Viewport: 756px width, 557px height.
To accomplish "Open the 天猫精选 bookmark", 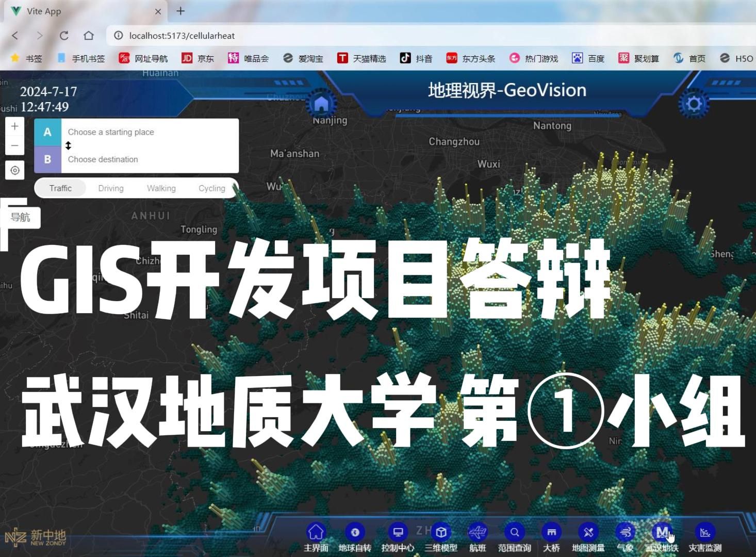I will pos(361,58).
